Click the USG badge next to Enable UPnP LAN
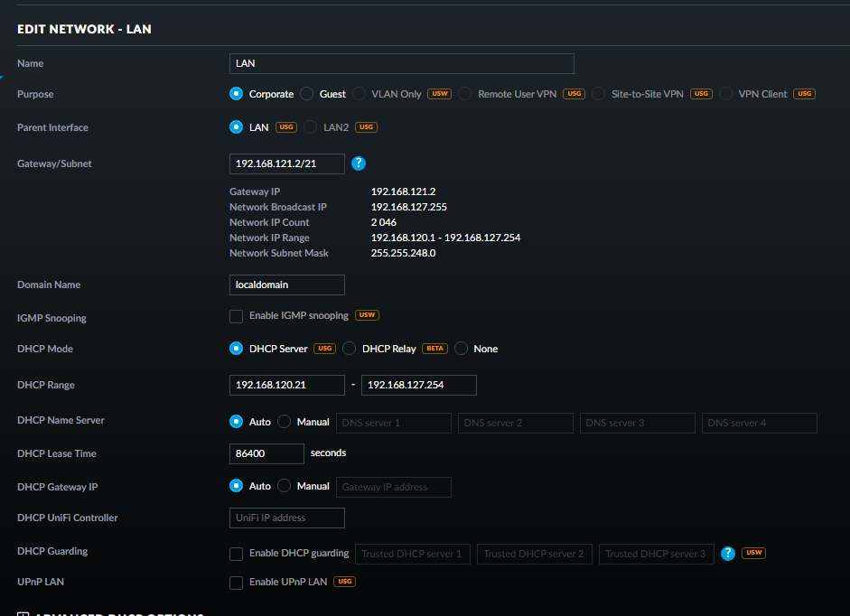 click(345, 582)
